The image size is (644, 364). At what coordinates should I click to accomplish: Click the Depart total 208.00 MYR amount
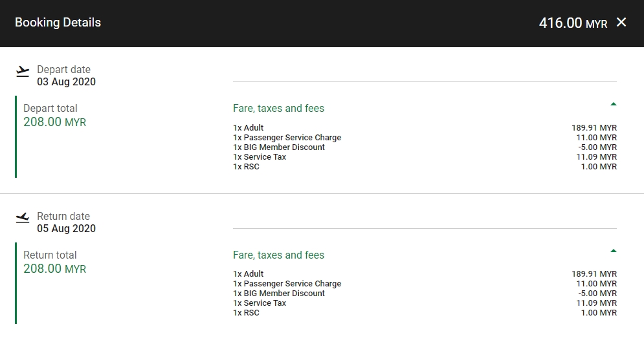[x=54, y=122]
